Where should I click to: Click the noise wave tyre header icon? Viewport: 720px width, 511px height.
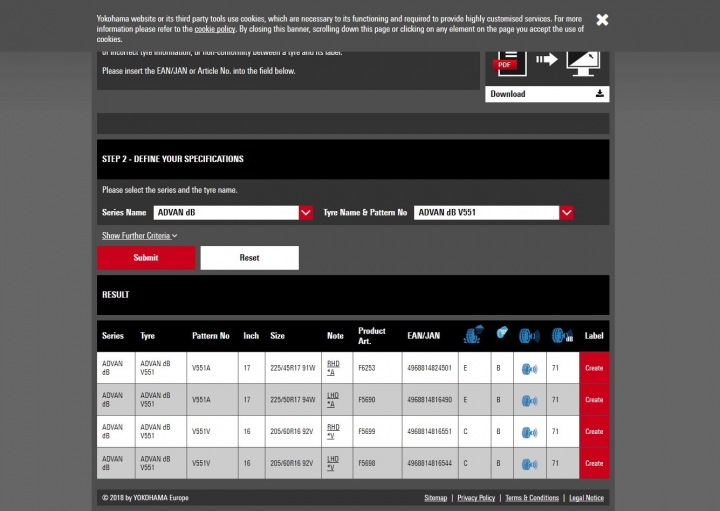point(529,336)
